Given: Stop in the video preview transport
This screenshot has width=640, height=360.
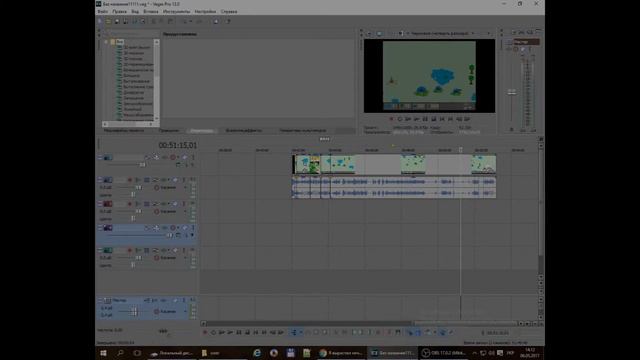Looking at the screenshot, I should point(433,119).
